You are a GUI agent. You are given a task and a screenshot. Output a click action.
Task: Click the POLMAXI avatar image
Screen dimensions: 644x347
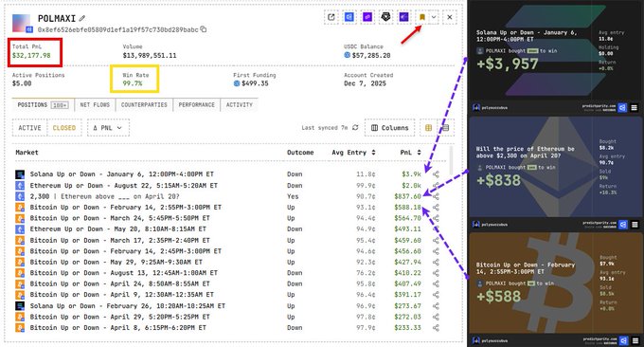point(22,23)
